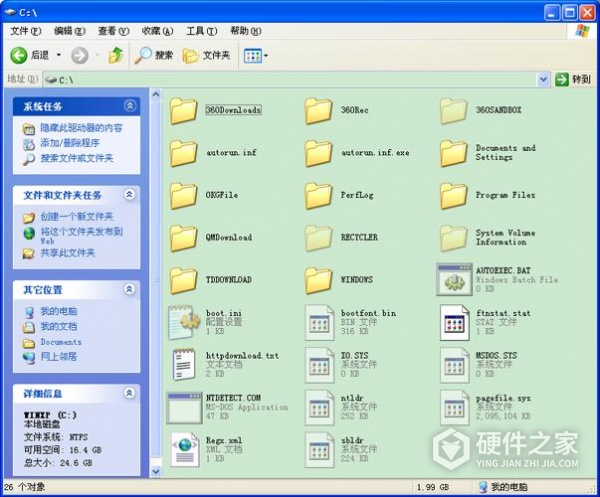Open the 工具(T) menu

(x=201, y=31)
